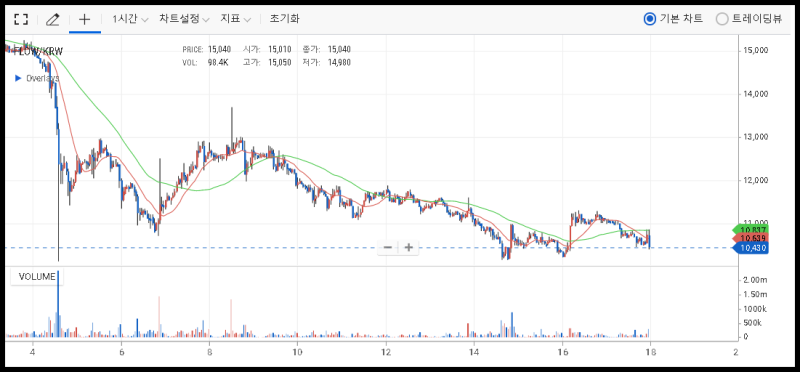The image size is (800, 372).
Task: Open the 1시간 interval dropdown
Action: (130, 19)
